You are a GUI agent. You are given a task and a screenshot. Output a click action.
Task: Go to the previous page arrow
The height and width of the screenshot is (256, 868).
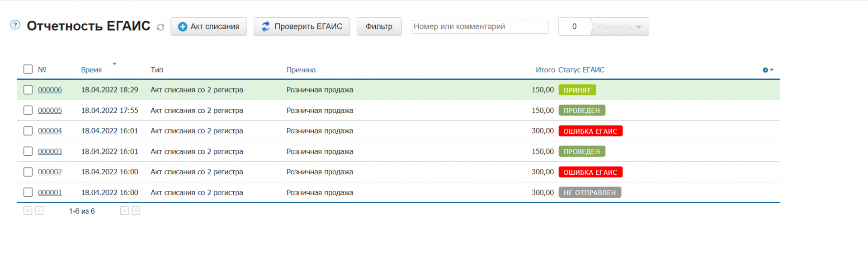(39, 210)
